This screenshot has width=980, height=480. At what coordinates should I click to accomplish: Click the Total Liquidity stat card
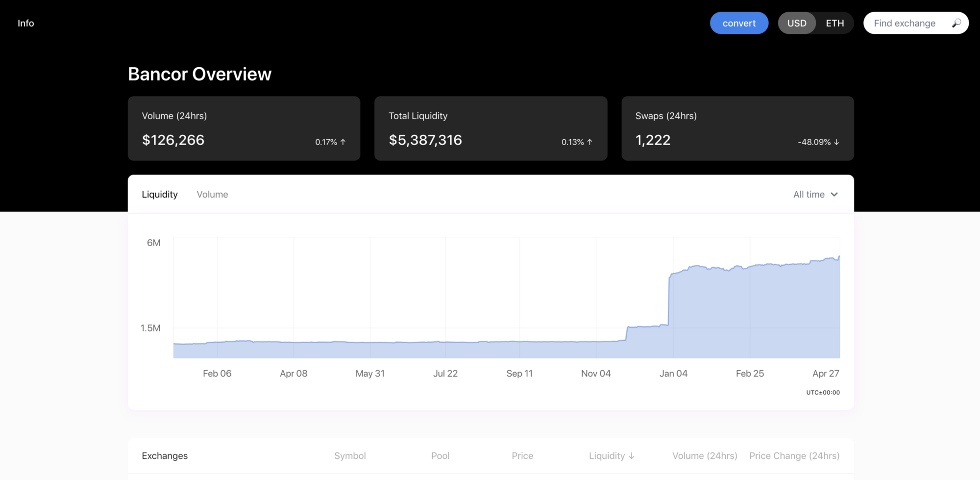(x=490, y=128)
